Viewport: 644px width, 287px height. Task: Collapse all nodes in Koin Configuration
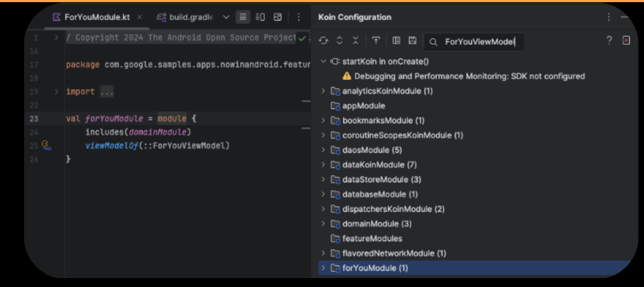click(x=355, y=41)
